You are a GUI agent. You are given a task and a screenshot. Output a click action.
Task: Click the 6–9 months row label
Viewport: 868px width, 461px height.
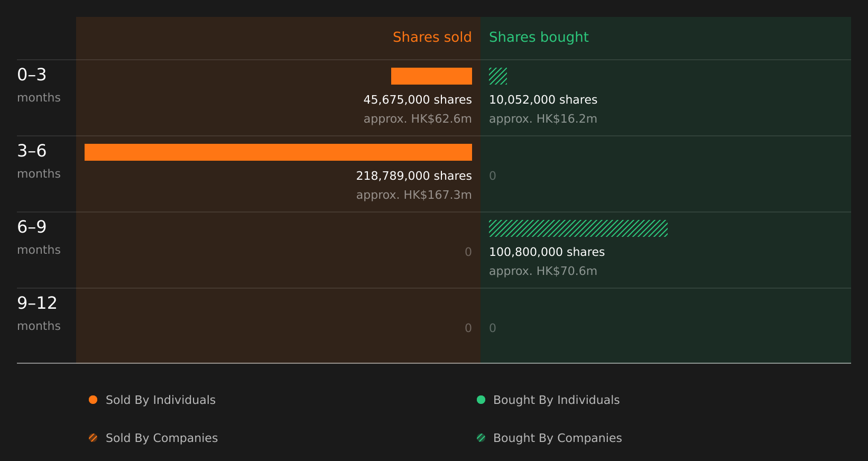[39, 237]
